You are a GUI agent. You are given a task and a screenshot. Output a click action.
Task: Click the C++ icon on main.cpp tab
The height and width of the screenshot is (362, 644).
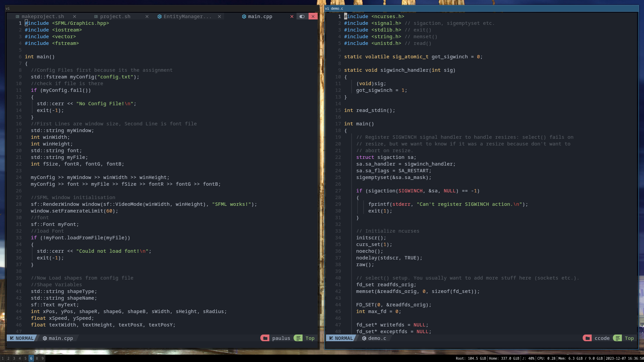[x=244, y=16]
